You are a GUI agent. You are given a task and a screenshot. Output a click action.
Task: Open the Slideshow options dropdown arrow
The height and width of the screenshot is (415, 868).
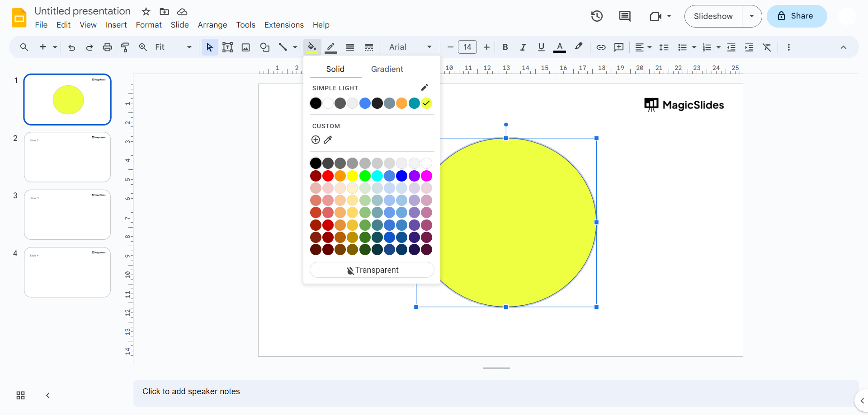(752, 16)
